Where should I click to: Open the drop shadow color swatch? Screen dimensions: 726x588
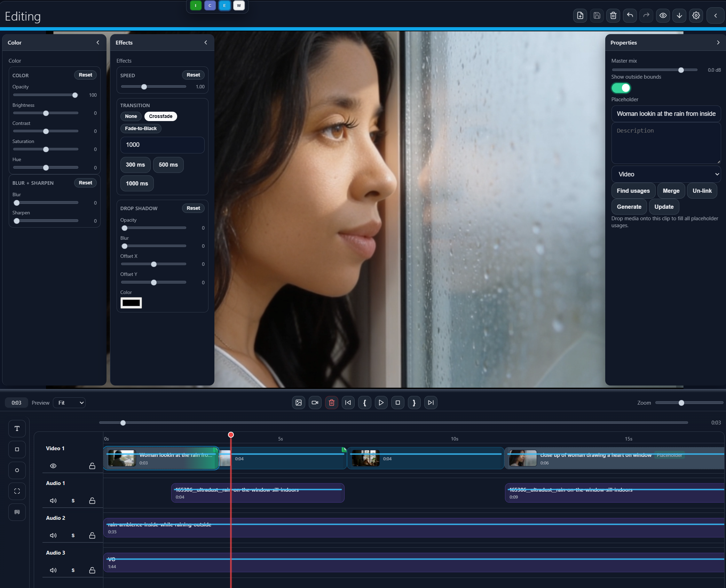(131, 303)
